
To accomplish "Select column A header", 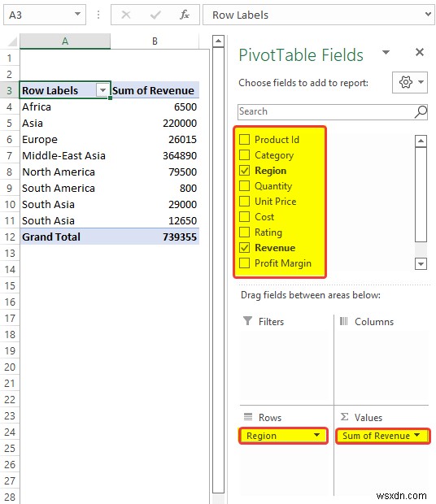I will (65, 41).
